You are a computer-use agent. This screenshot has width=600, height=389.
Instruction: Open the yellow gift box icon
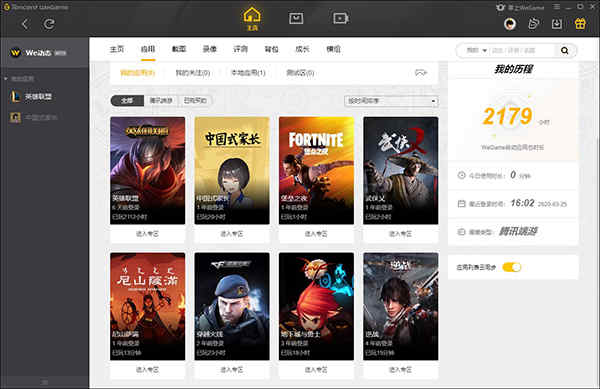pyautogui.click(x=580, y=24)
